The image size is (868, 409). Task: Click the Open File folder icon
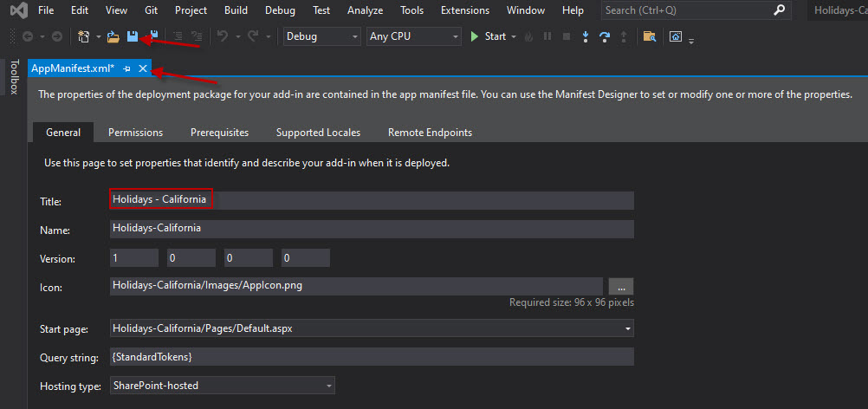point(113,36)
